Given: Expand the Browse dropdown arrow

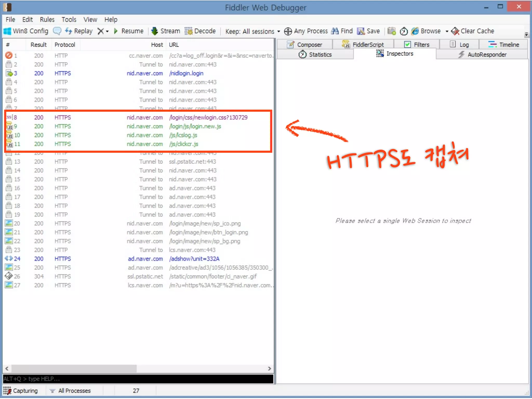Looking at the screenshot, I should pos(447,31).
